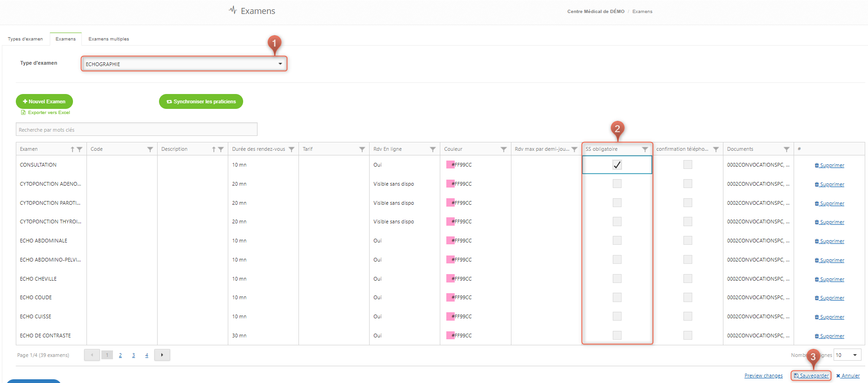868x383 pixels.
Task: Open the Type d'examen dropdown
Action: tap(184, 64)
